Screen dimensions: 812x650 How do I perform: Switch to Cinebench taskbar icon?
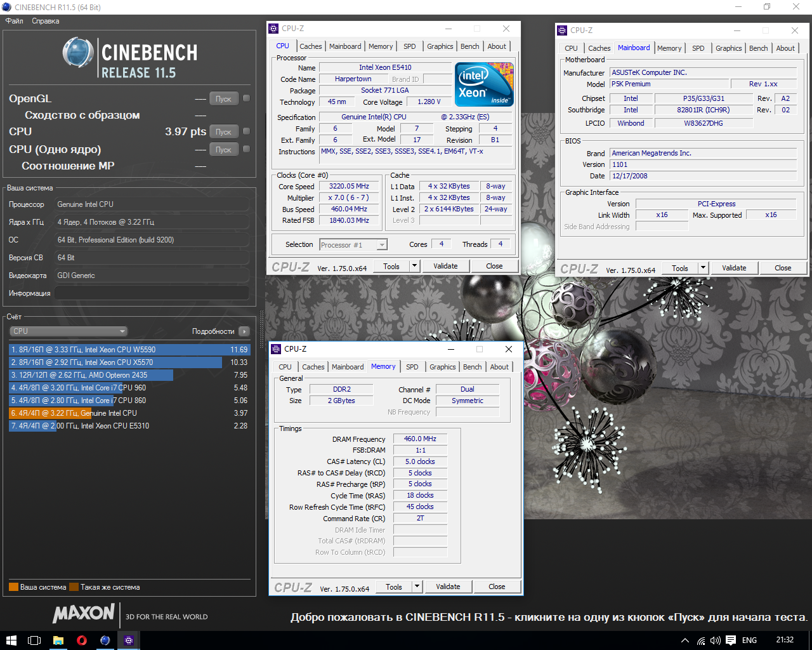tap(105, 640)
